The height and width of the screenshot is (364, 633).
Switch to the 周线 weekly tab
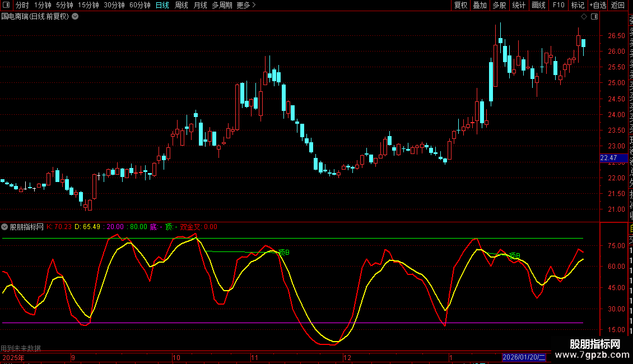(181, 6)
